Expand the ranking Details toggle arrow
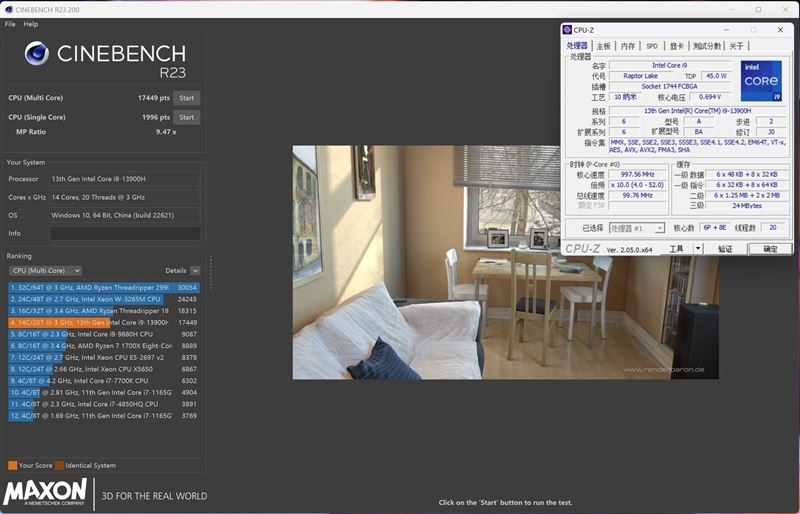Image resolution: width=800 pixels, height=514 pixels. click(x=195, y=271)
